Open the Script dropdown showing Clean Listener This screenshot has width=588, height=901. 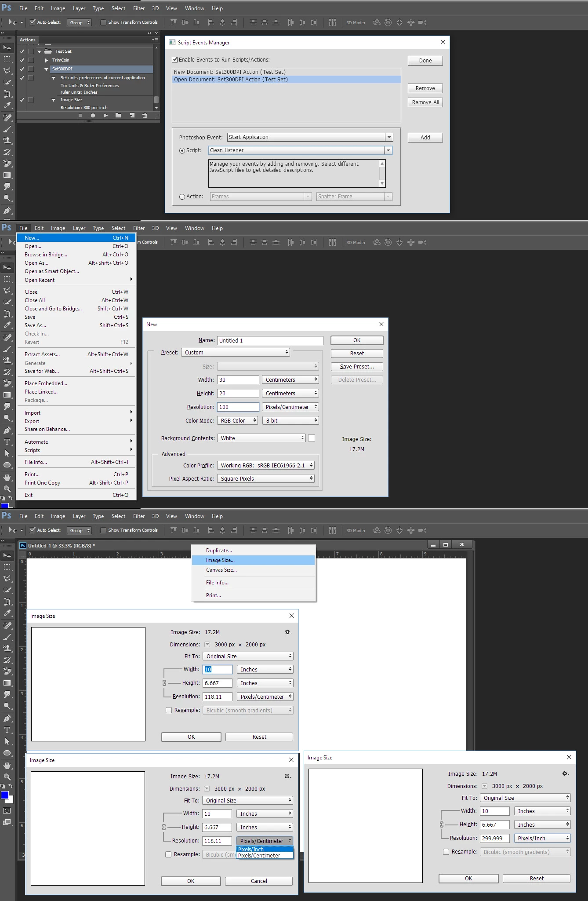(x=300, y=150)
